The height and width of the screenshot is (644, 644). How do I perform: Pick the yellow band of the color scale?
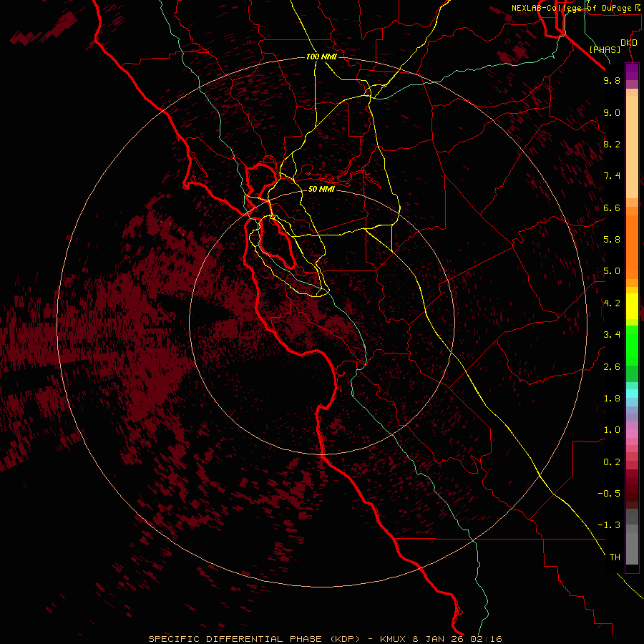tap(632, 306)
